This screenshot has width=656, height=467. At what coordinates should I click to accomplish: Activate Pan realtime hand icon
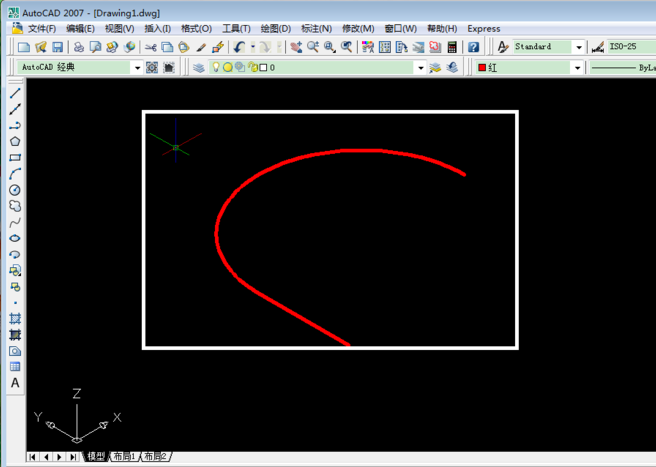[x=296, y=47]
